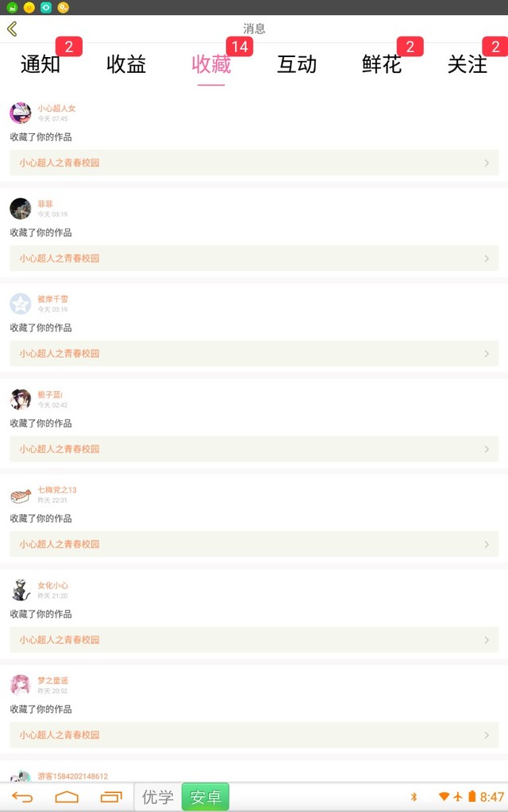The image size is (508, 812).
Task: Tap 小心超人女's profile avatar
Action: [x=21, y=113]
